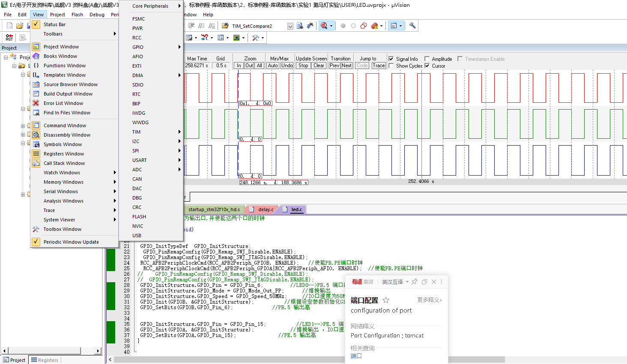Toggle the Show Cycles checkbox
This screenshot has height=364, width=627.
coord(391,66)
